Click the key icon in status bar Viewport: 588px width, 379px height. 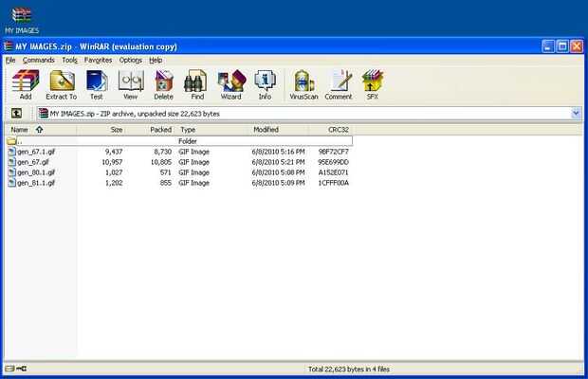22,369
